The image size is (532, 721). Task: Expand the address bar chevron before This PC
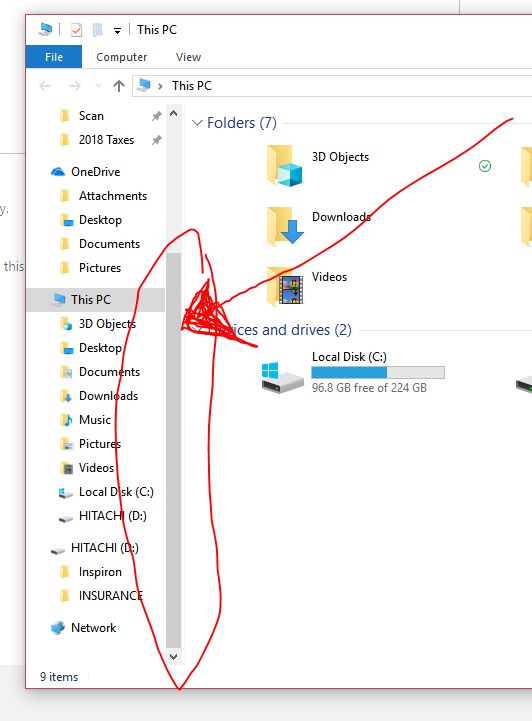(160, 86)
